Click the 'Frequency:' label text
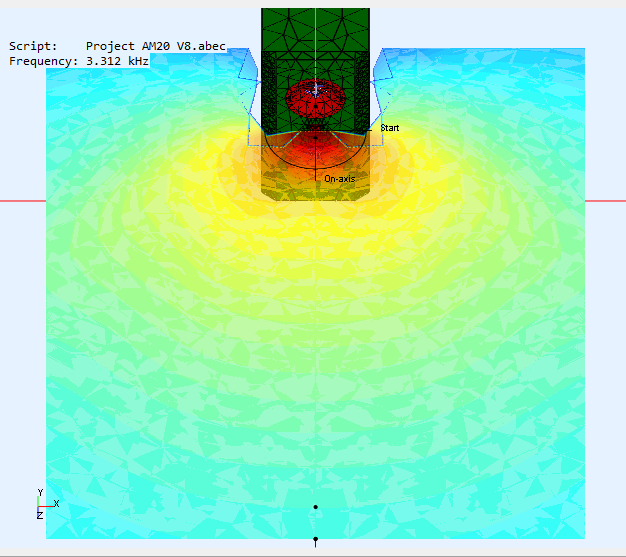 coord(44,61)
